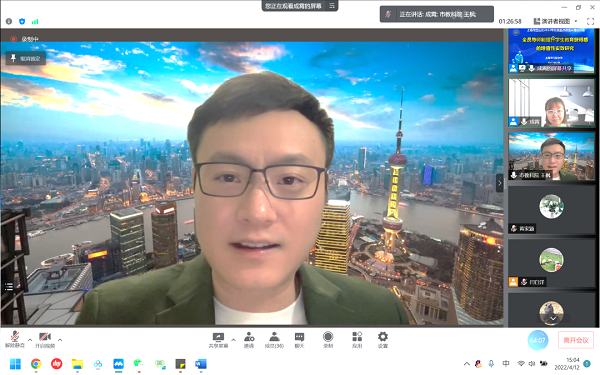The height and width of the screenshot is (375, 600).
Task: Open the invite participants icon
Action: 249,339
